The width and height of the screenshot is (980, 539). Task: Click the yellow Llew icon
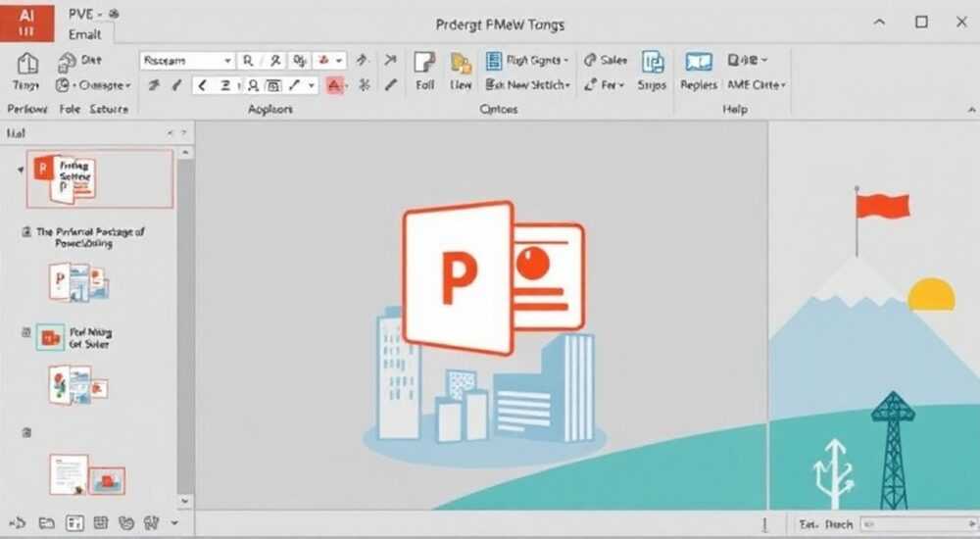pos(462,63)
